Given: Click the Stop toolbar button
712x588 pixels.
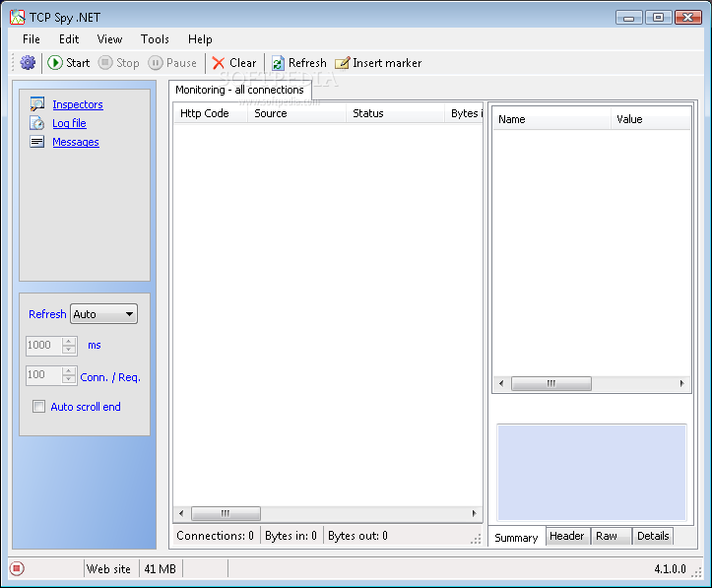Looking at the screenshot, I should coord(119,63).
